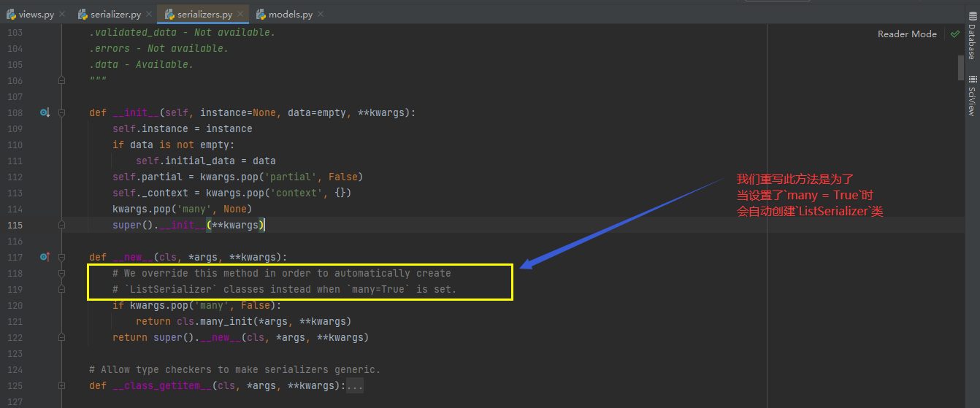The image size is (980, 408).
Task: Click line number 115 in the gutter
Action: tap(15, 225)
